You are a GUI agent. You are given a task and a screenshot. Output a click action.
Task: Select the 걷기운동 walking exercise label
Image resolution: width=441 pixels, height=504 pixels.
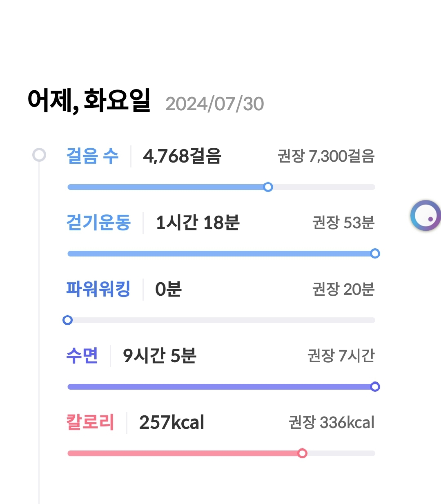pos(98,223)
